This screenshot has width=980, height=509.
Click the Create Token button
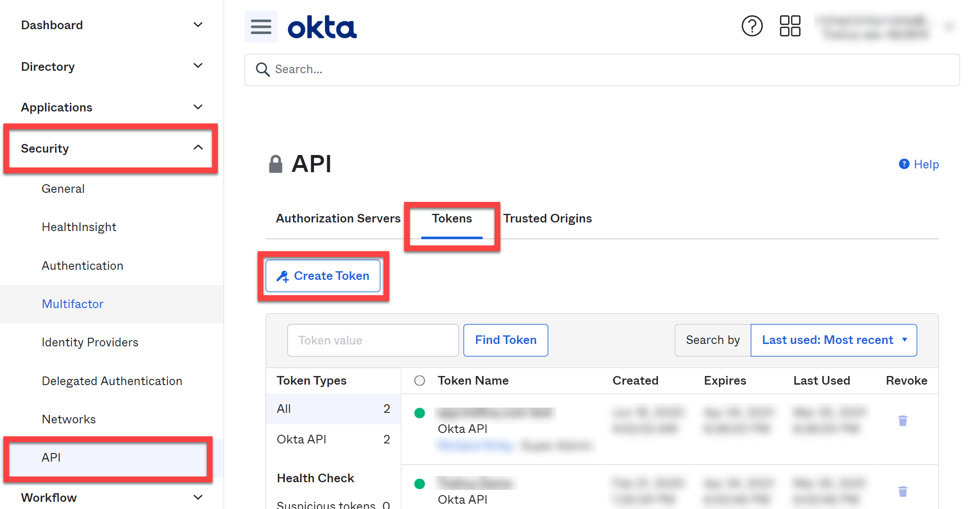coord(323,276)
